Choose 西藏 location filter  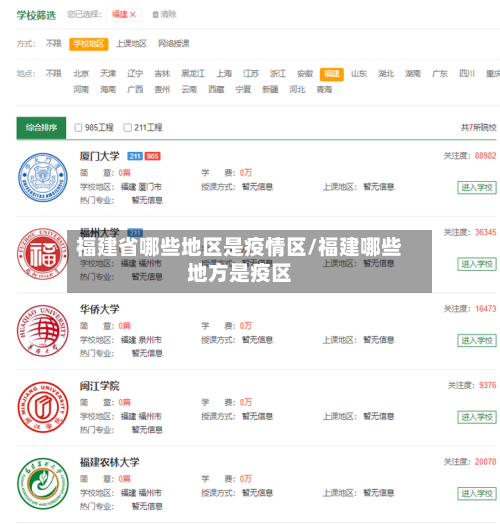216,89
